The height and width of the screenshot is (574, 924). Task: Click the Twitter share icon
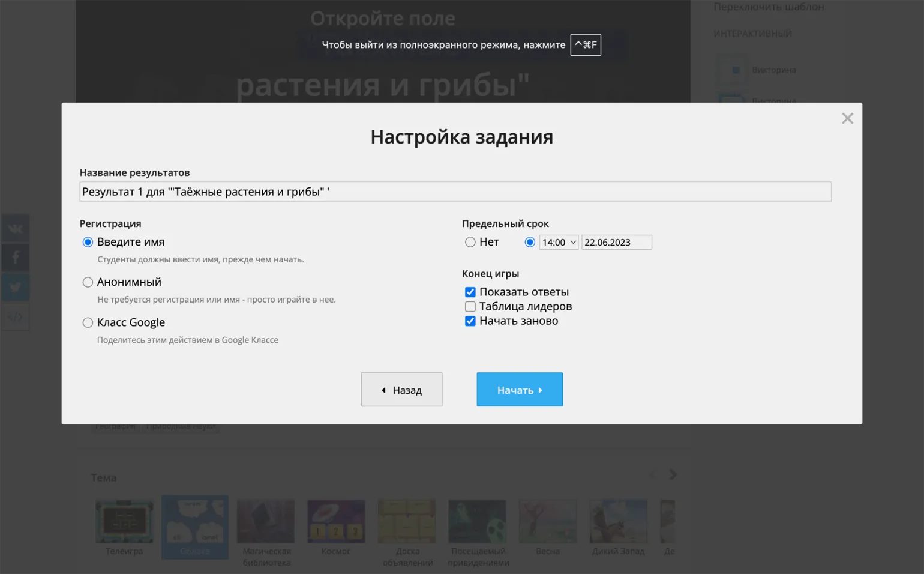click(16, 287)
